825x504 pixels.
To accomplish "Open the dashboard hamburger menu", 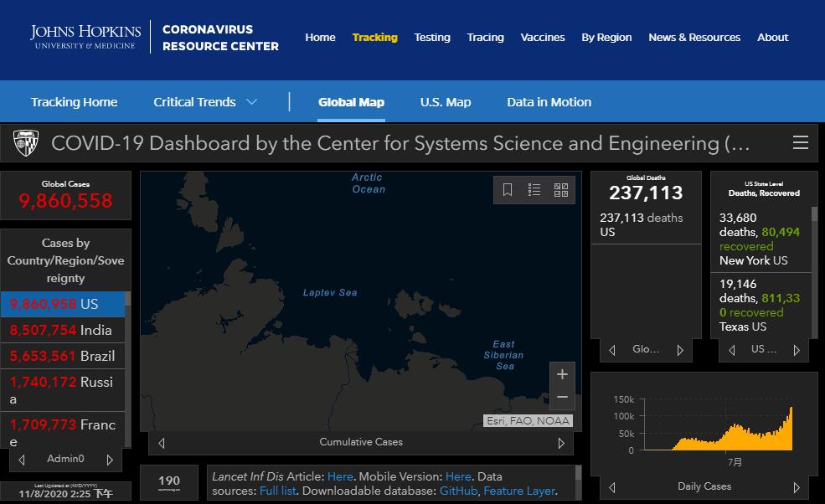I will 801,143.
